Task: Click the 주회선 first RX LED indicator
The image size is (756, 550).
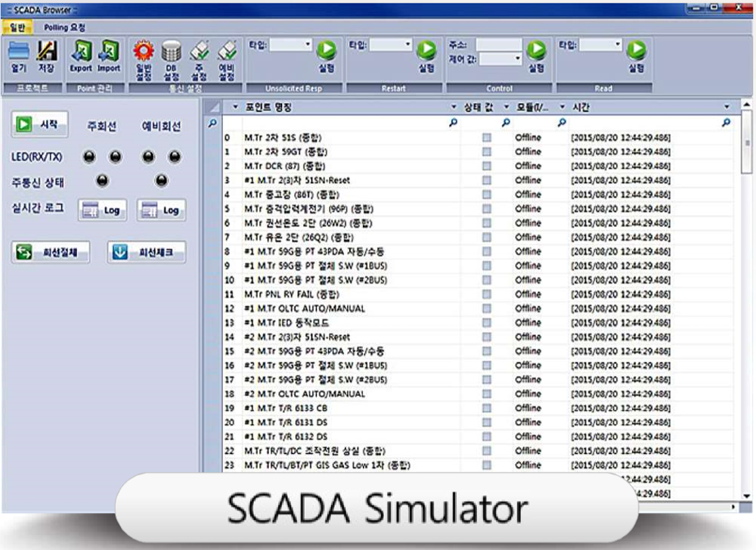Action: click(89, 157)
